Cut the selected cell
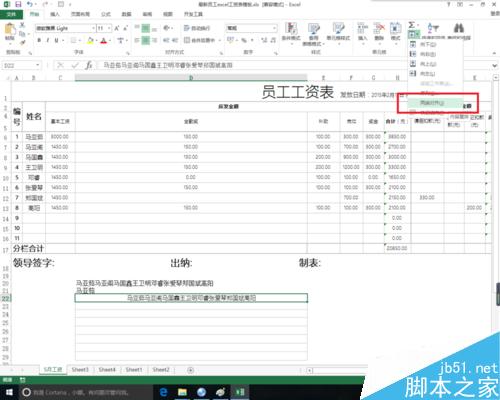500x400 pixels. (22, 25)
